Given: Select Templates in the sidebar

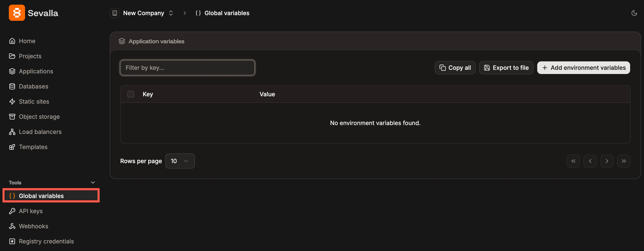Looking at the screenshot, I should [x=33, y=147].
